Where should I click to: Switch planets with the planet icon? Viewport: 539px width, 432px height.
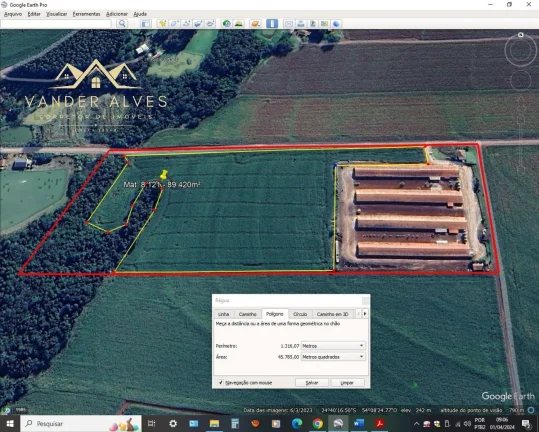coord(255,23)
